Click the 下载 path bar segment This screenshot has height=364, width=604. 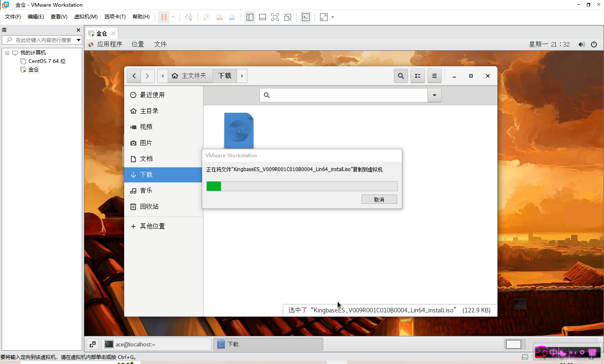225,76
